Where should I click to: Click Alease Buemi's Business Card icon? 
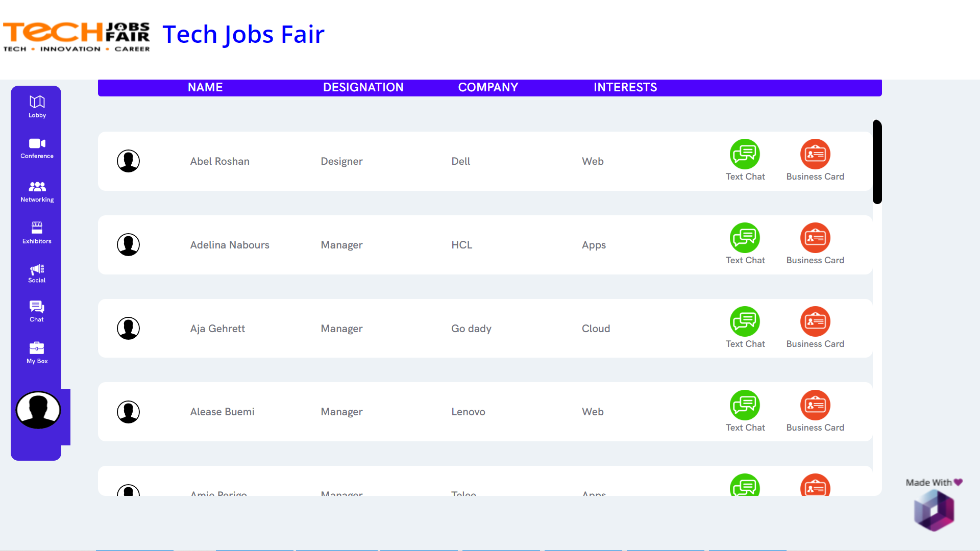click(x=815, y=405)
